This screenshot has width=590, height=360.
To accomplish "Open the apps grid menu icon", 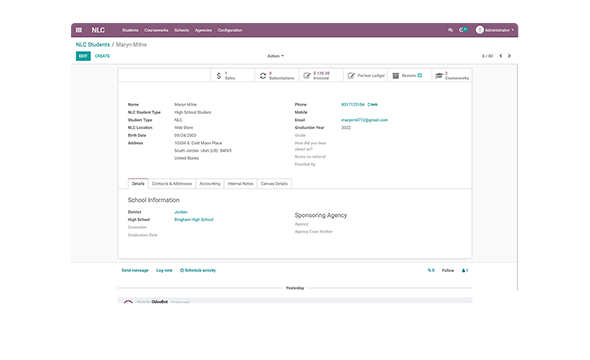I will [79, 30].
